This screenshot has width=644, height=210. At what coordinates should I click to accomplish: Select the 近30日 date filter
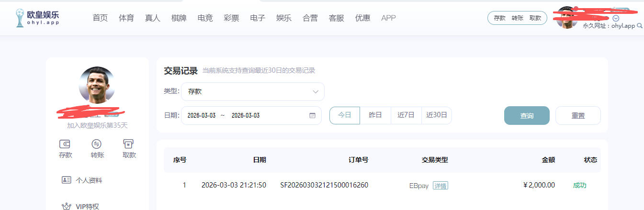(x=437, y=115)
